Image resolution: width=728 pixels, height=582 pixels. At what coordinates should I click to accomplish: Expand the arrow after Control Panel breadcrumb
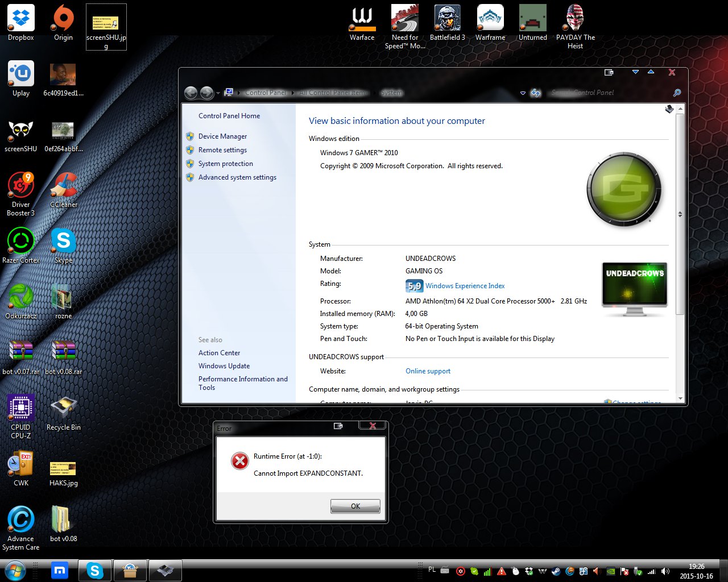pyautogui.click(x=293, y=93)
